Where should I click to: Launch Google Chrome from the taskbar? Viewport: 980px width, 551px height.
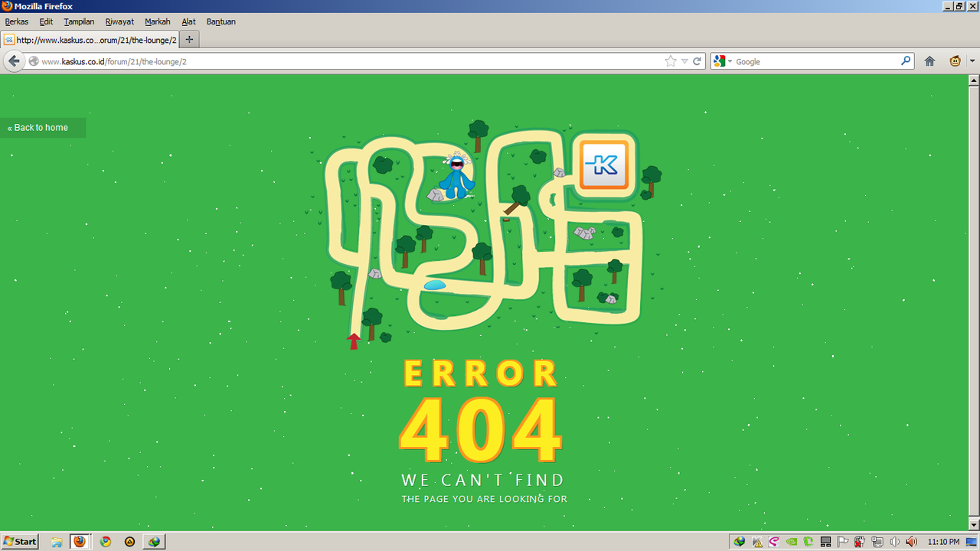106,542
